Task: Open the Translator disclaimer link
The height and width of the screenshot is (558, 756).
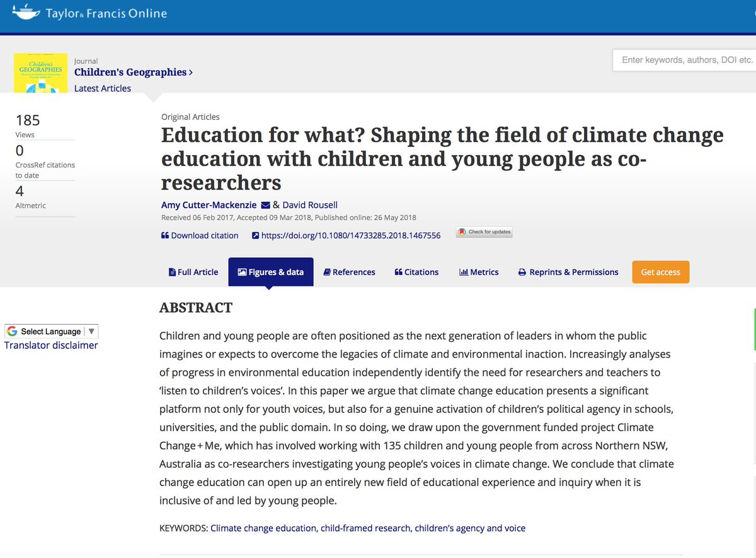Action: [x=51, y=346]
